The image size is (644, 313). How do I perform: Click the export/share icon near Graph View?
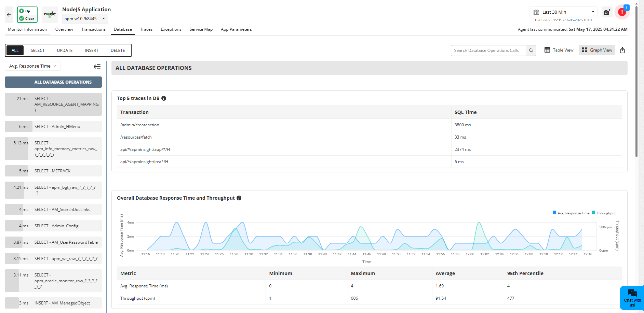coord(622,50)
